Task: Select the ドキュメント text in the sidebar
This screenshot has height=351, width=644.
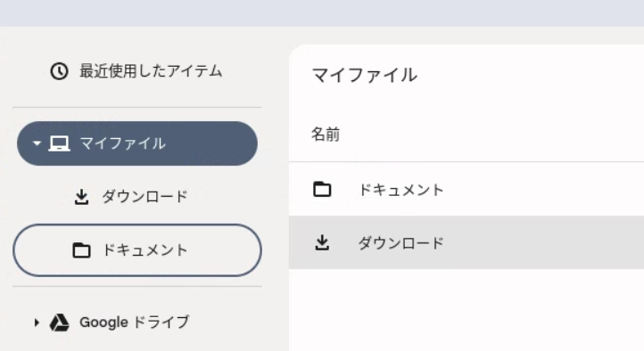Action: [x=144, y=250]
